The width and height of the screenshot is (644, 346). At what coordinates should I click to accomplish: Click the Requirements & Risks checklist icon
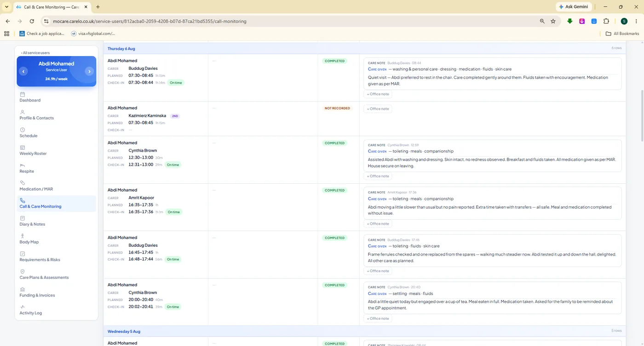[x=22, y=254]
